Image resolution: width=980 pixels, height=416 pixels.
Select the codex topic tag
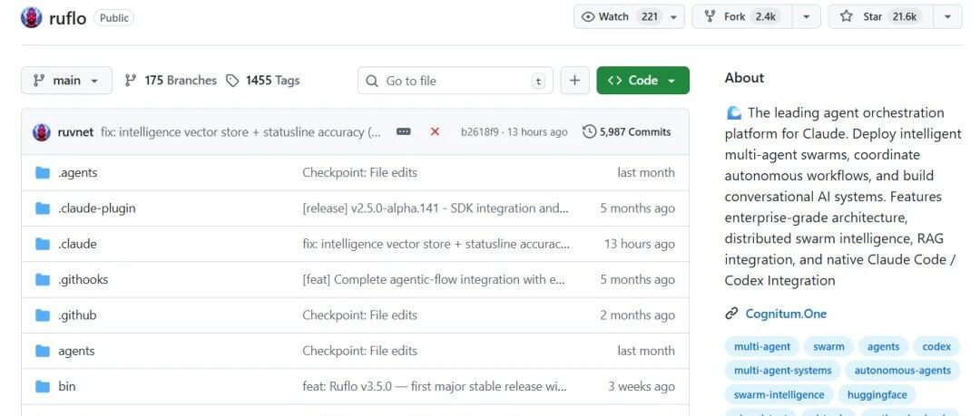pos(936,346)
